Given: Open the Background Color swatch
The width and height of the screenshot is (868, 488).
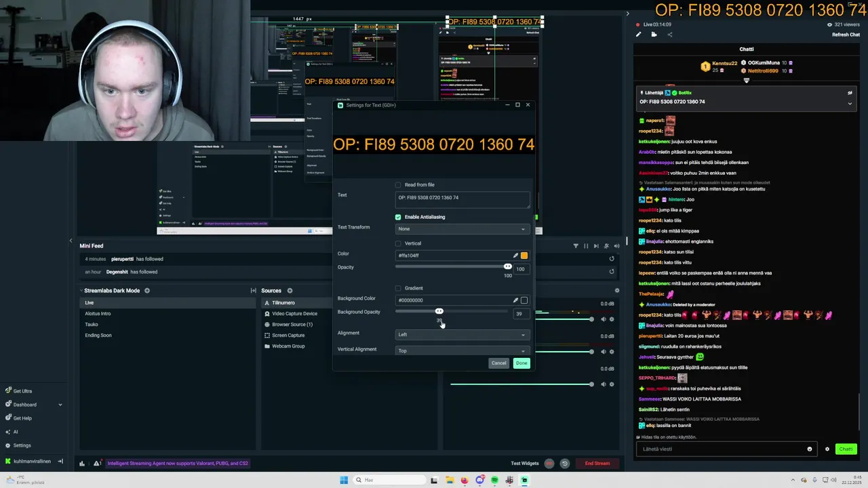Looking at the screenshot, I should tap(524, 300).
